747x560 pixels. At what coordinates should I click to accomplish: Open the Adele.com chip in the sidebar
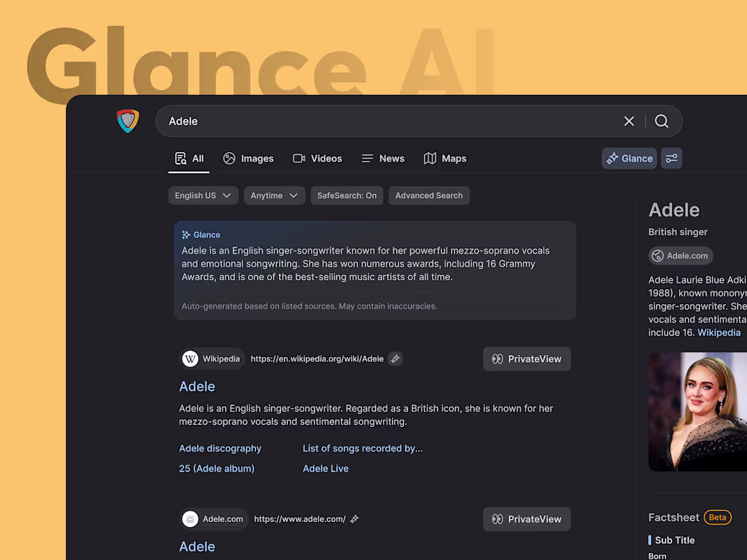[x=680, y=256]
